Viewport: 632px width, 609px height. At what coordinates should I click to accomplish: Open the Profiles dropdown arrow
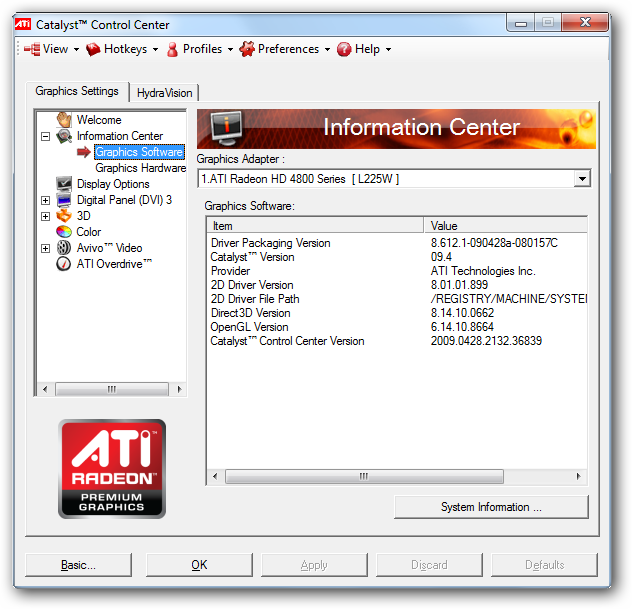tap(230, 50)
